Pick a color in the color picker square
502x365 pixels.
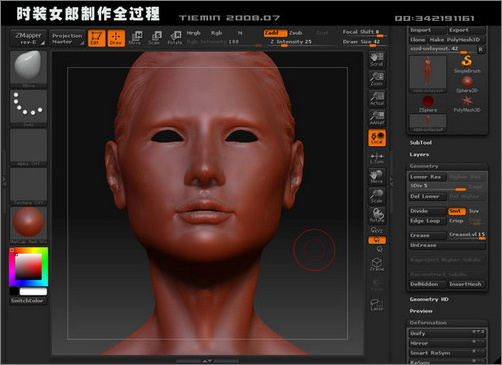point(29,267)
